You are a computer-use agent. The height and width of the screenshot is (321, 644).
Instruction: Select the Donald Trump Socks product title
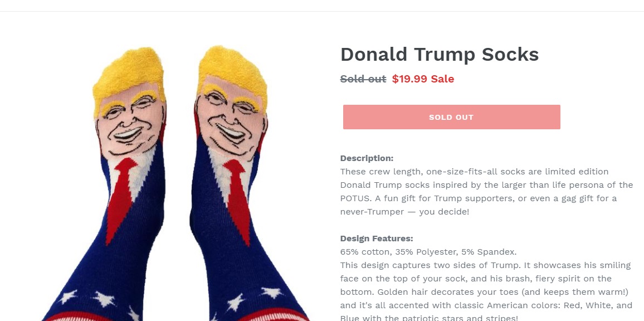(440, 54)
